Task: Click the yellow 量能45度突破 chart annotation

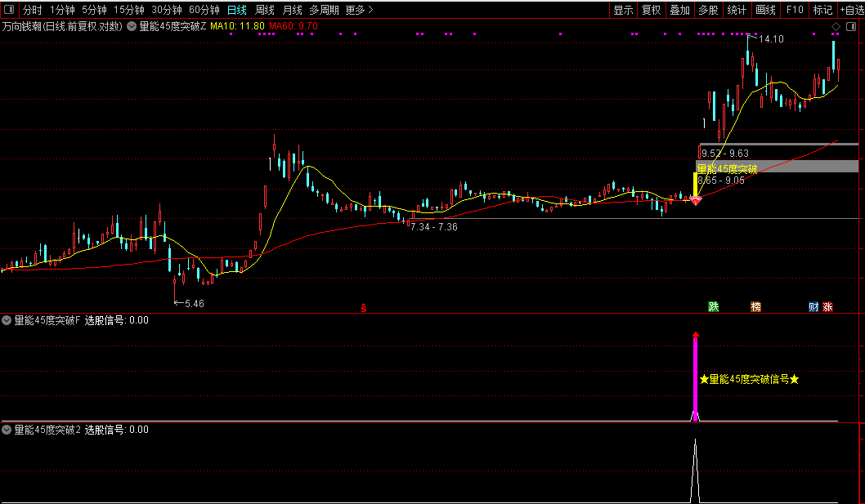Action: coord(727,169)
